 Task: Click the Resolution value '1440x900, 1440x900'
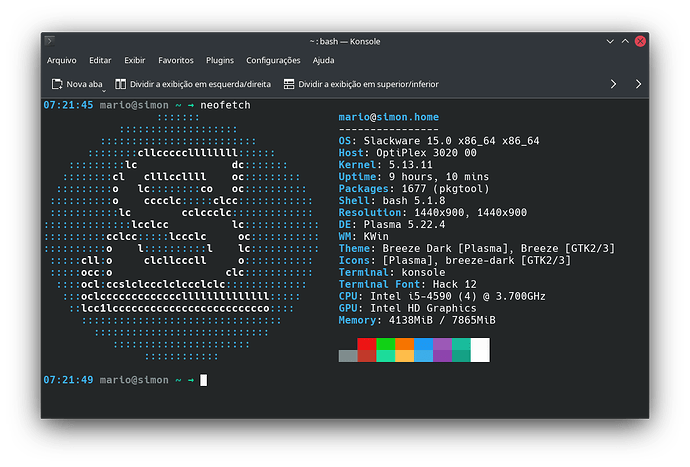tap(470, 213)
